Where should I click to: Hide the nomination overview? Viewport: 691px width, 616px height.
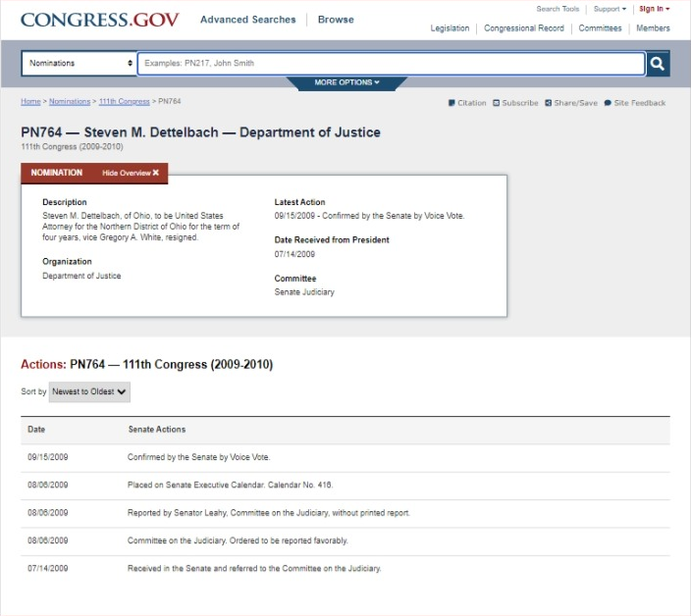click(131, 173)
